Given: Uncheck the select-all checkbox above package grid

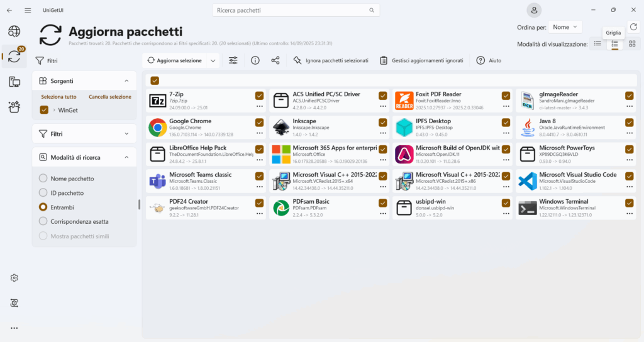Looking at the screenshot, I should tap(155, 80).
